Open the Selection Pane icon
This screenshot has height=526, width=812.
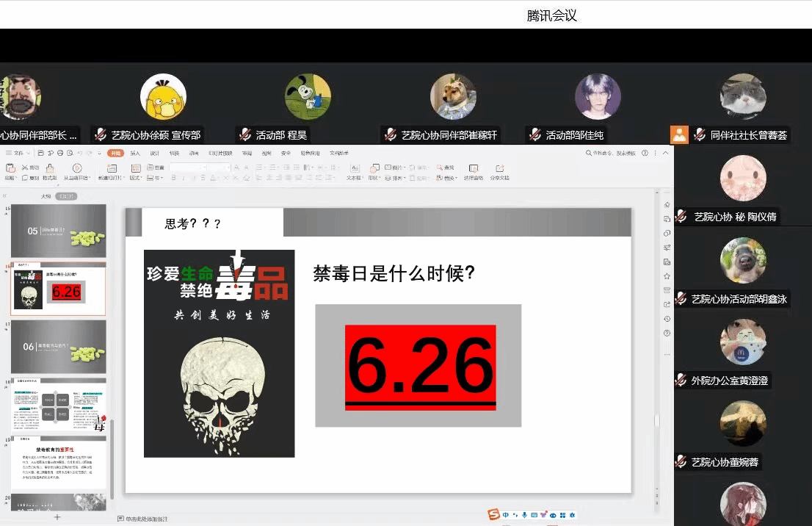[473, 169]
